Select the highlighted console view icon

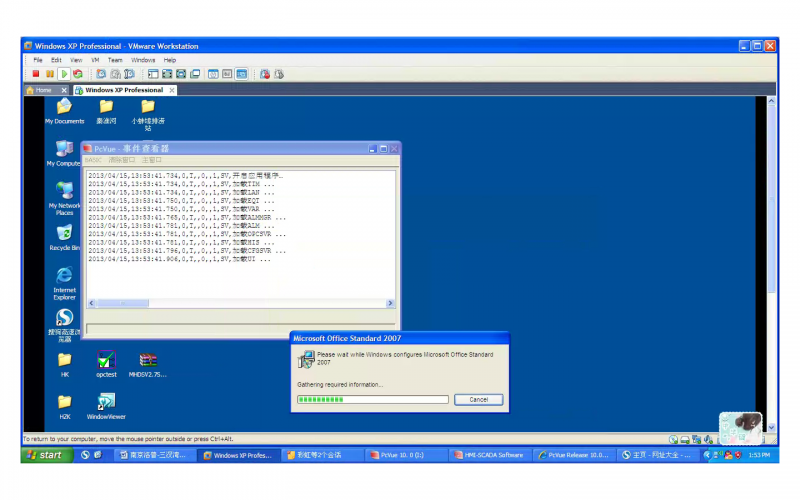241,74
